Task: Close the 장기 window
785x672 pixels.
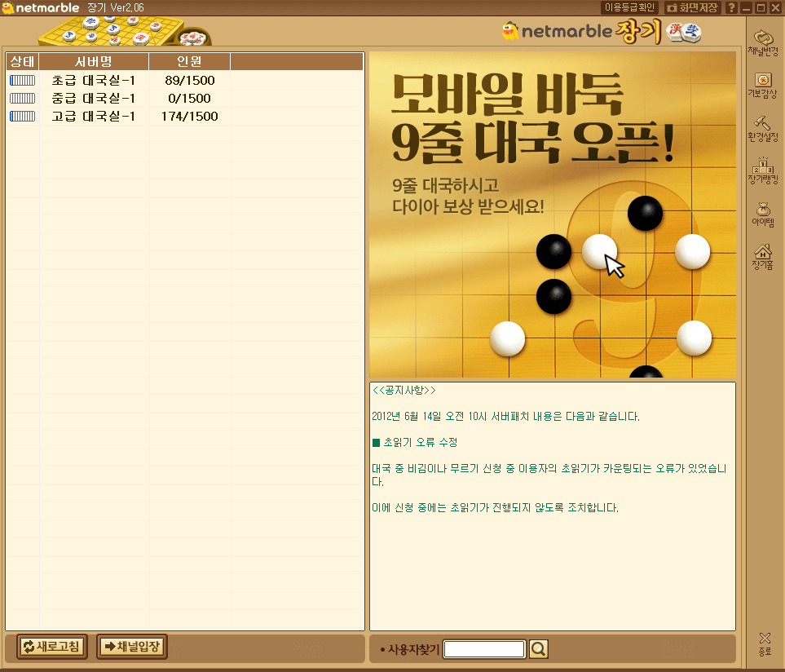Action: 775,7
